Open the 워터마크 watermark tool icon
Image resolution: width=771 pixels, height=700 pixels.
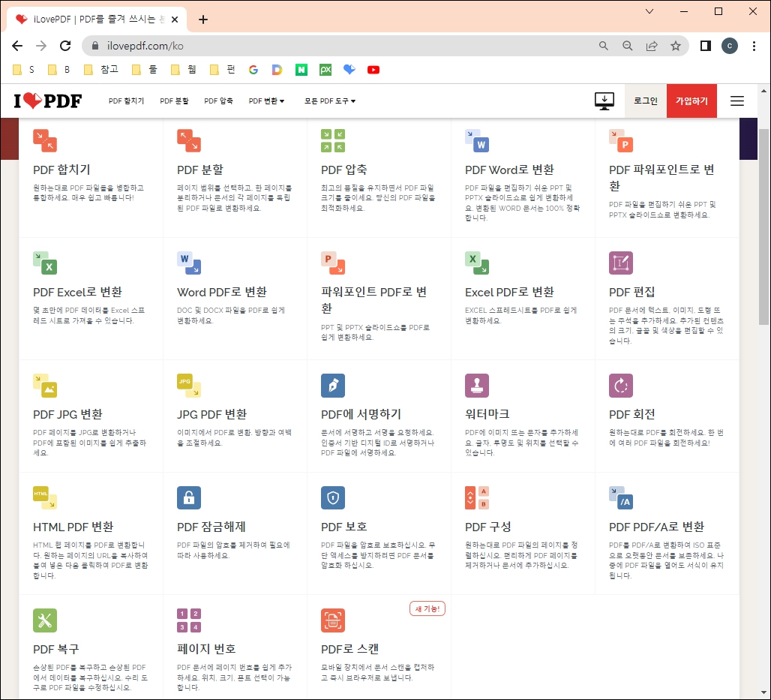tap(477, 385)
